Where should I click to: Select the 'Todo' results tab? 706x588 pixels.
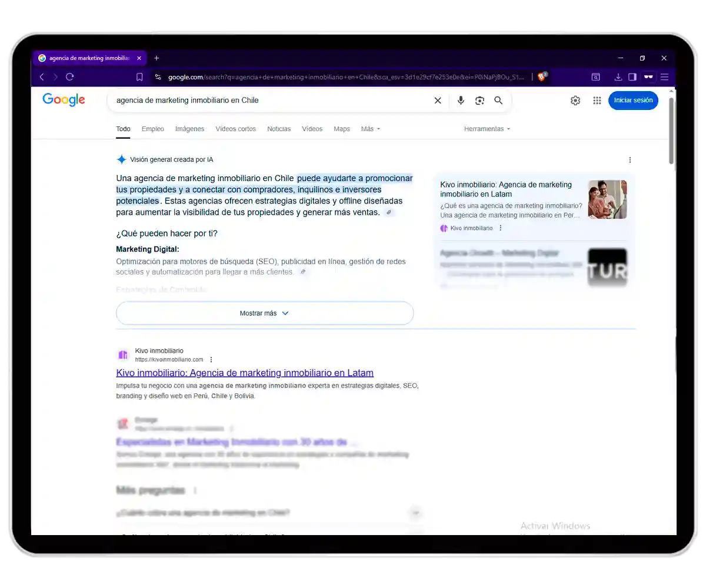point(123,129)
